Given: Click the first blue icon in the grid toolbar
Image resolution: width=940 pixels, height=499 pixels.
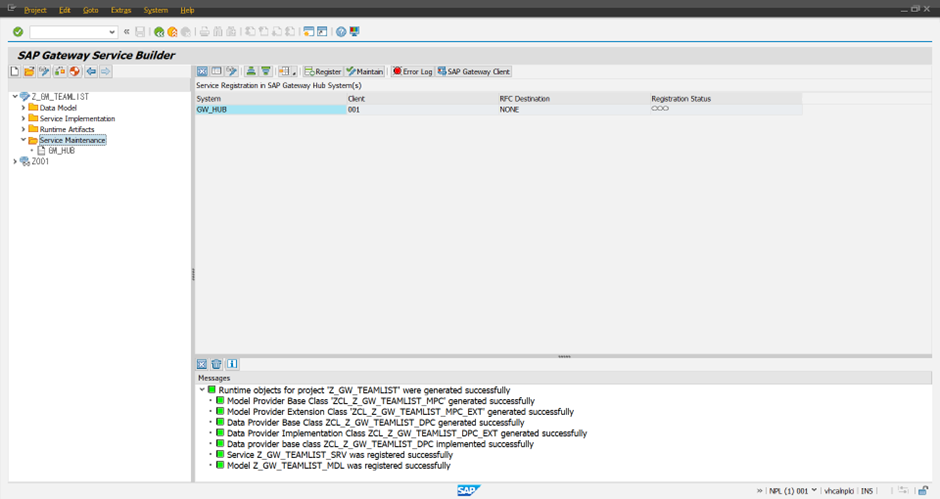Looking at the screenshot, I should click(202, 71).
